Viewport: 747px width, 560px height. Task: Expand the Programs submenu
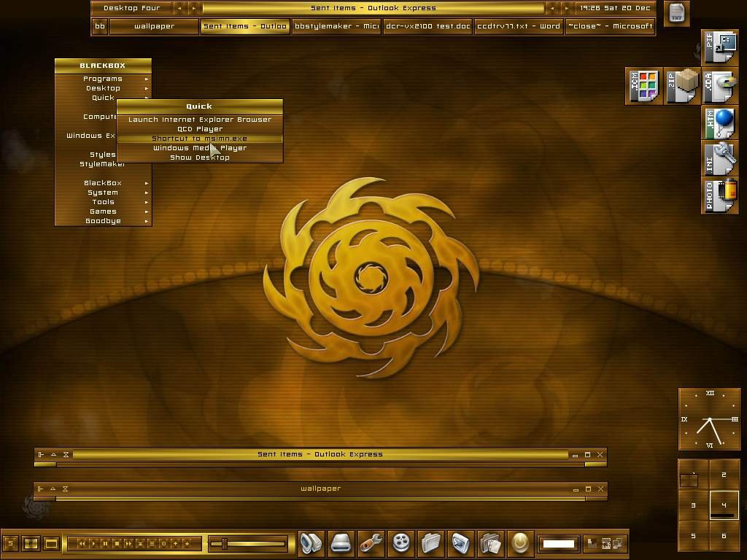[104, 79]
